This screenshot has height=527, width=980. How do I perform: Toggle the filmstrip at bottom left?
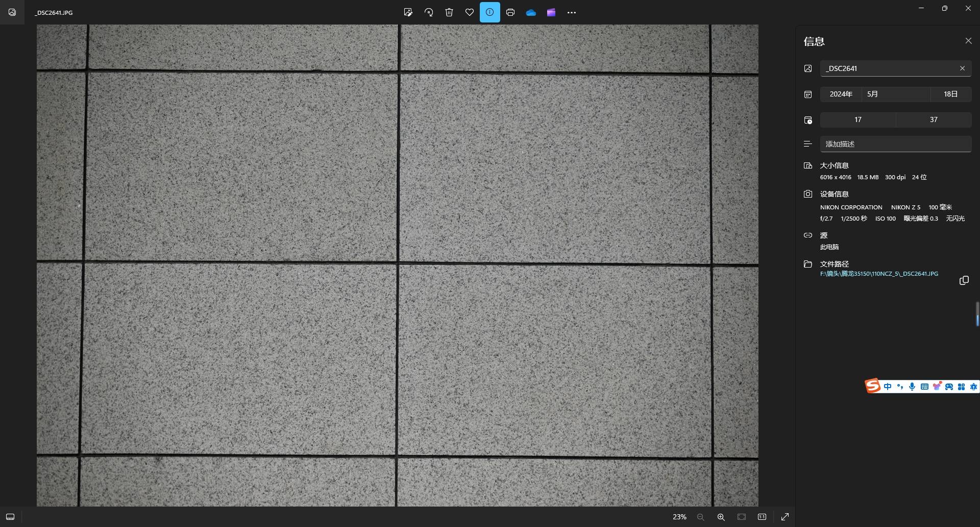pos(10,517)
